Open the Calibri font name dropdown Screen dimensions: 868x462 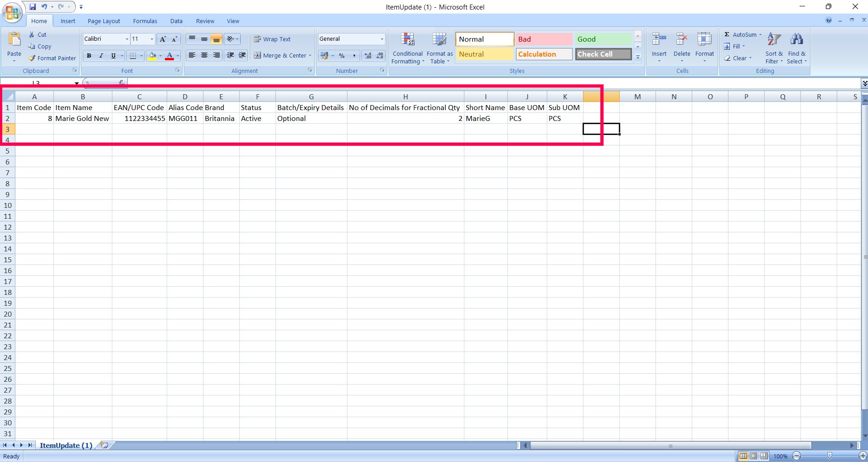127,39
